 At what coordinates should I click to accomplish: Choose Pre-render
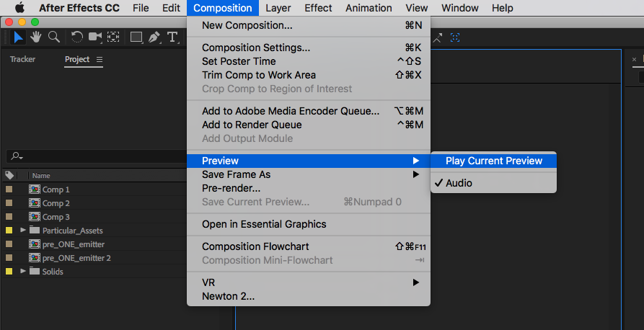(309, 188)
